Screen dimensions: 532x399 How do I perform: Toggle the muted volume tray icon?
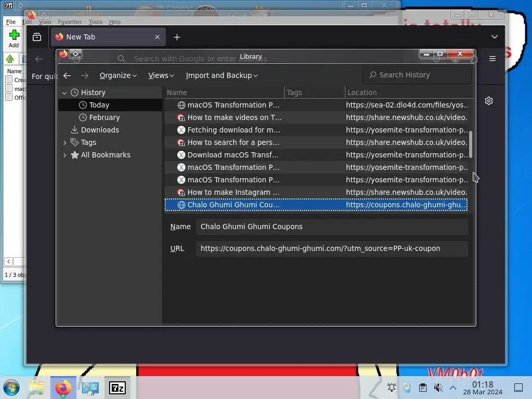tap(438, 387)
